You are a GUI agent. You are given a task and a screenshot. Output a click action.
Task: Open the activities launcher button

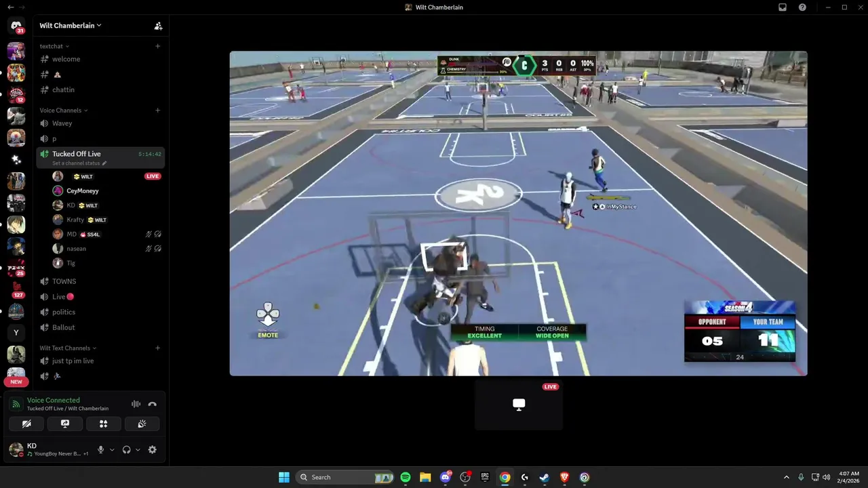(104, 424)
